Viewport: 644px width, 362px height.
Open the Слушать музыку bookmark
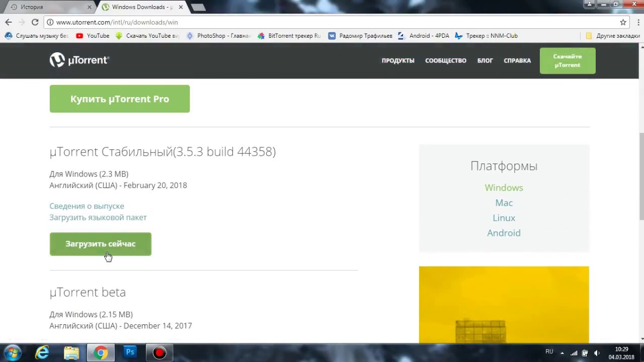point(36,36)
